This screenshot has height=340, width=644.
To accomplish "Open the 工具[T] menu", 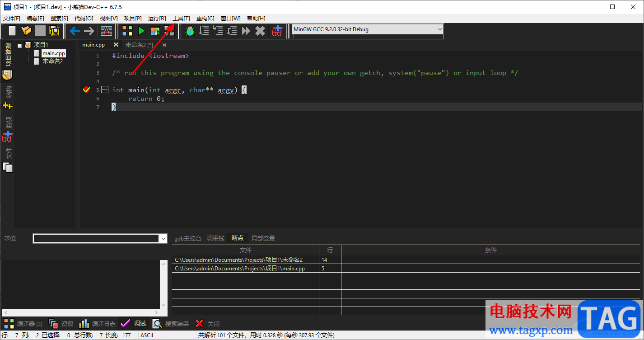I will pos(181,19).
